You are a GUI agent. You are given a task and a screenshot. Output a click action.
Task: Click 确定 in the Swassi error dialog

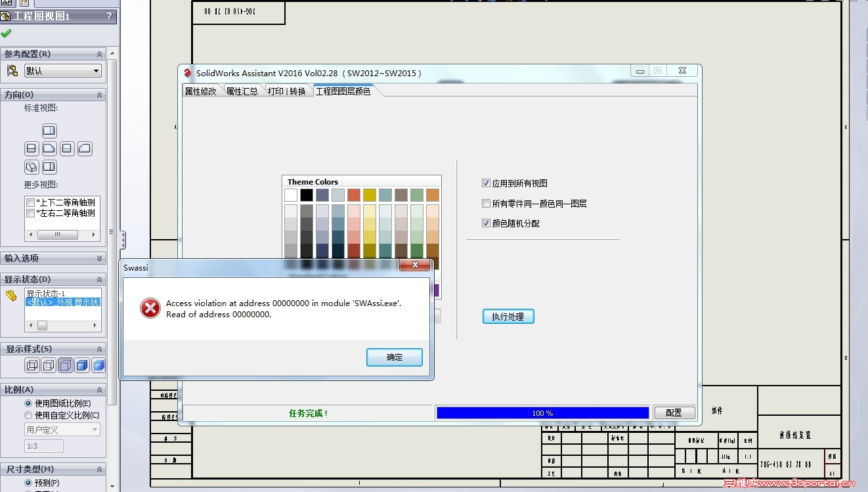[x=395, y=357]
